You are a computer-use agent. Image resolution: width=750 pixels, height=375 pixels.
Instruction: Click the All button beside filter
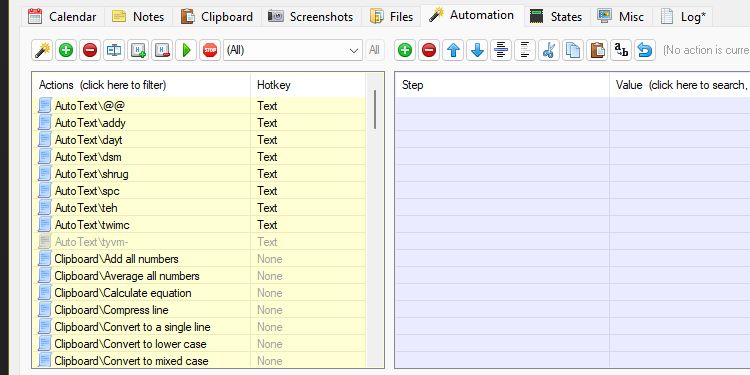click(x=375, y=50)
